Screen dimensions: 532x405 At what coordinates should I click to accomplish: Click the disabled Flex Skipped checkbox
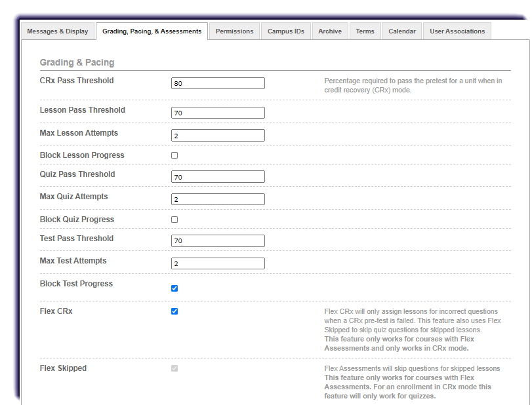(174, 369)
